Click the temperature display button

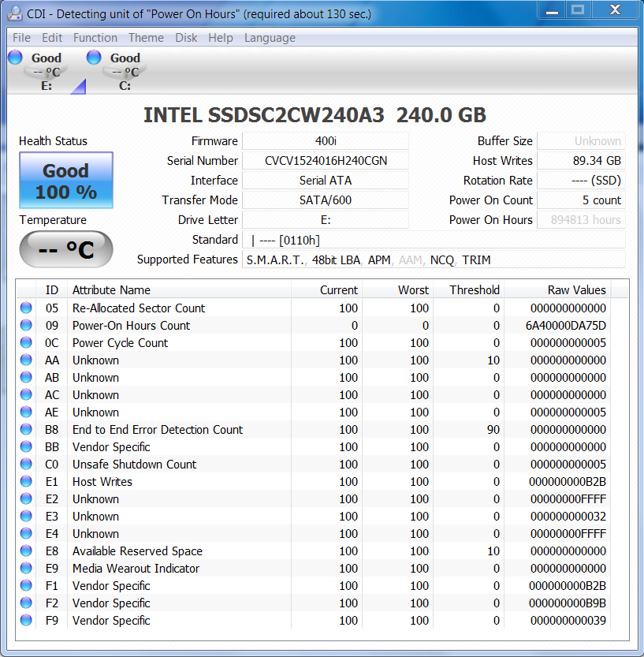(x=66, y=249)
